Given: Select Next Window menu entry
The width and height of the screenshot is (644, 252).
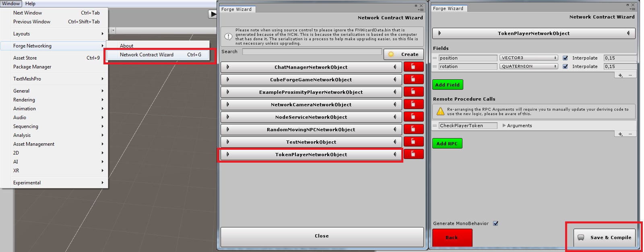Looking at the screenshot, I should (x=54, y=13).
